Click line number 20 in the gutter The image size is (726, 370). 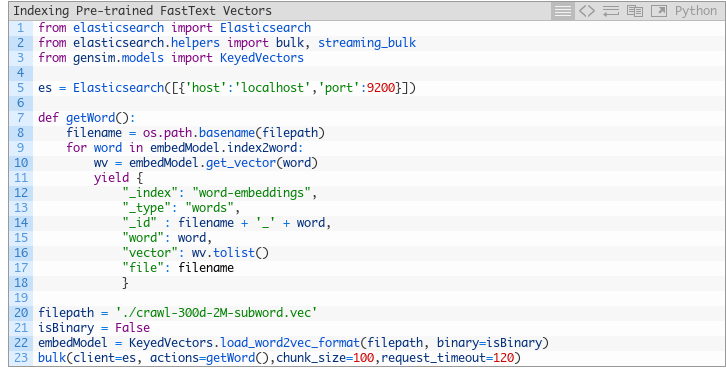click(x=20, y=313)
